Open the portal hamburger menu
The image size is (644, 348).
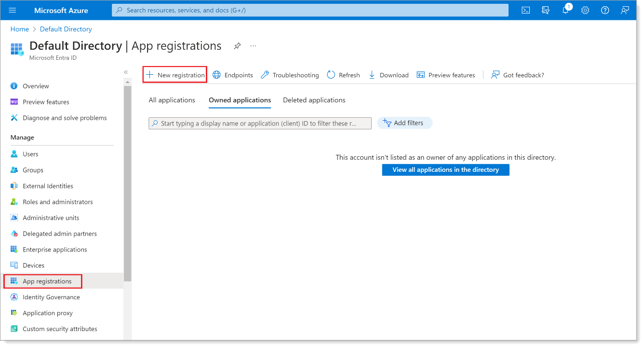(13, 10)
